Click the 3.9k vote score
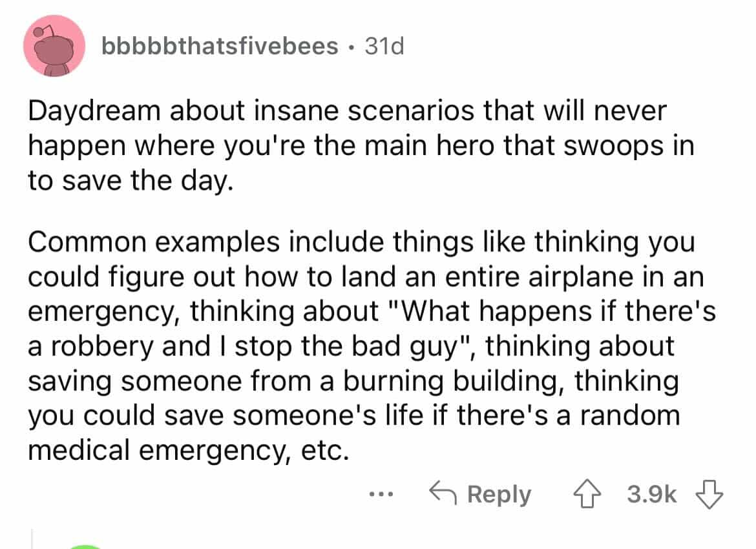 653,495
